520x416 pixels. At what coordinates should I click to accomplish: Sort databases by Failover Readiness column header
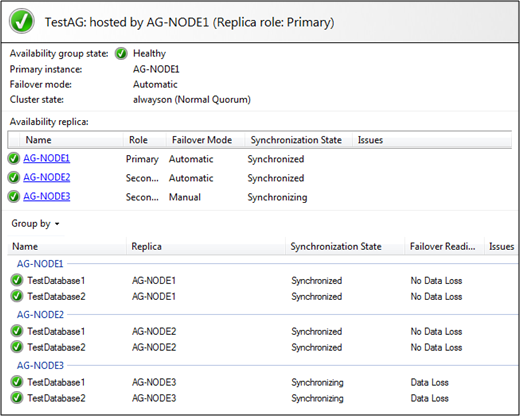(444, 246)
